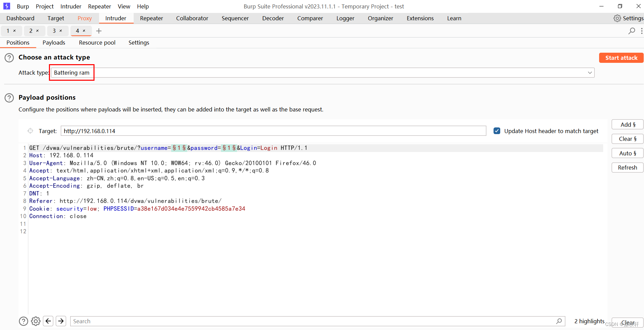Switch to the Payloads sub-tab
Viewport: 644px width, 330px height.
[54, 43]
